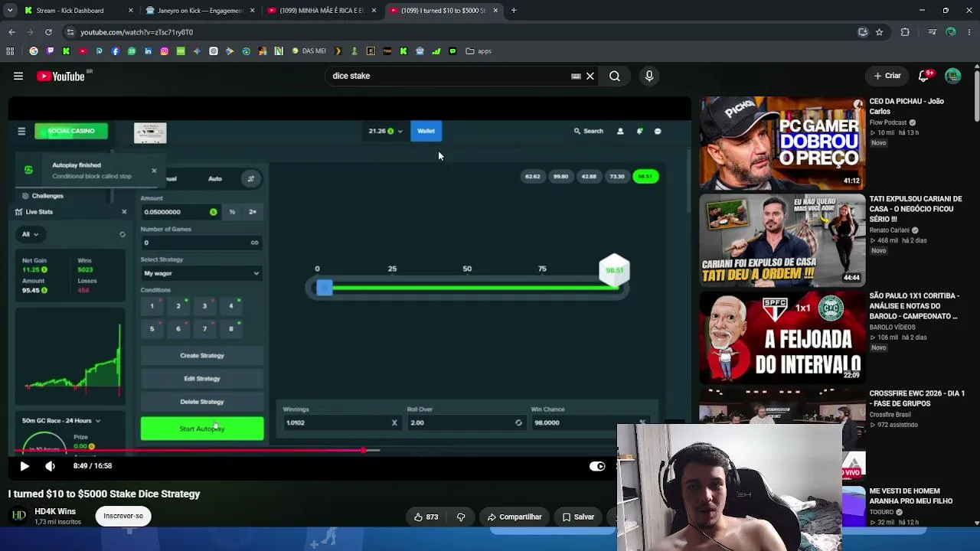Click the blue Wallet button
Image resolution: width=980 pixels, height=551 pixels.
(x=426, y=131)
